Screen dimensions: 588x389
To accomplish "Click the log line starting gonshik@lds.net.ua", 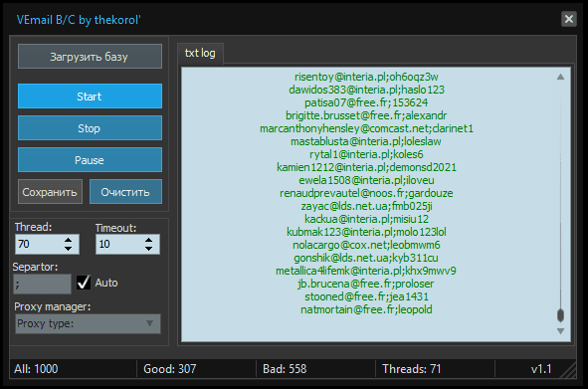I will click(366, 258).
